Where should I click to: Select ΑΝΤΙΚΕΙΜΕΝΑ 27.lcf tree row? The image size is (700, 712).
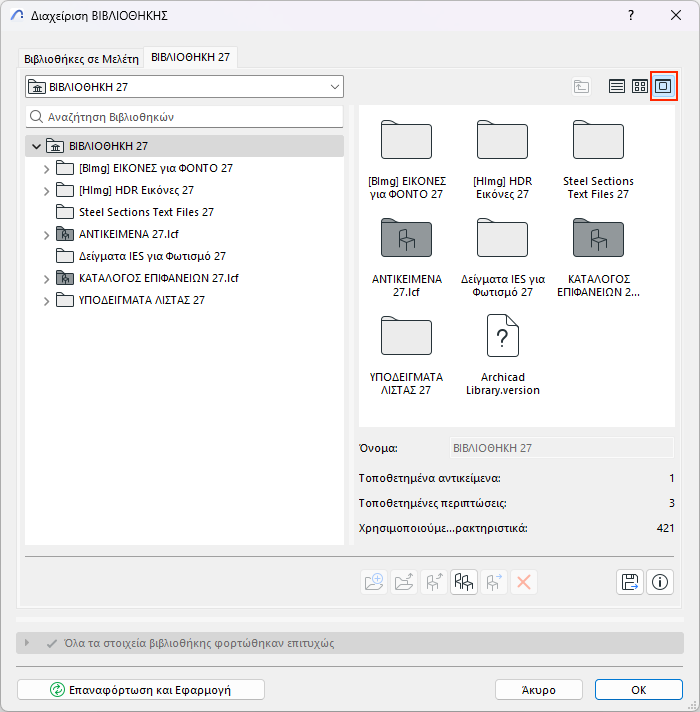point(184,234)
